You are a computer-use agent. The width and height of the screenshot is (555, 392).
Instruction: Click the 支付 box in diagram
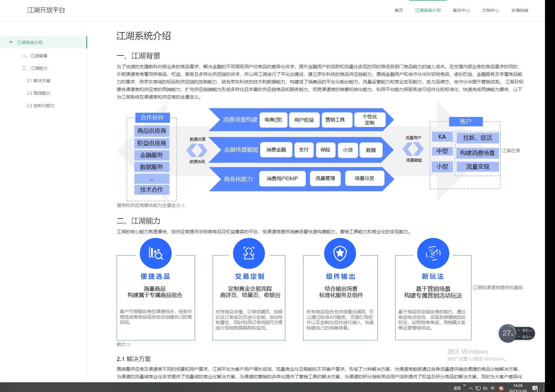304,150
